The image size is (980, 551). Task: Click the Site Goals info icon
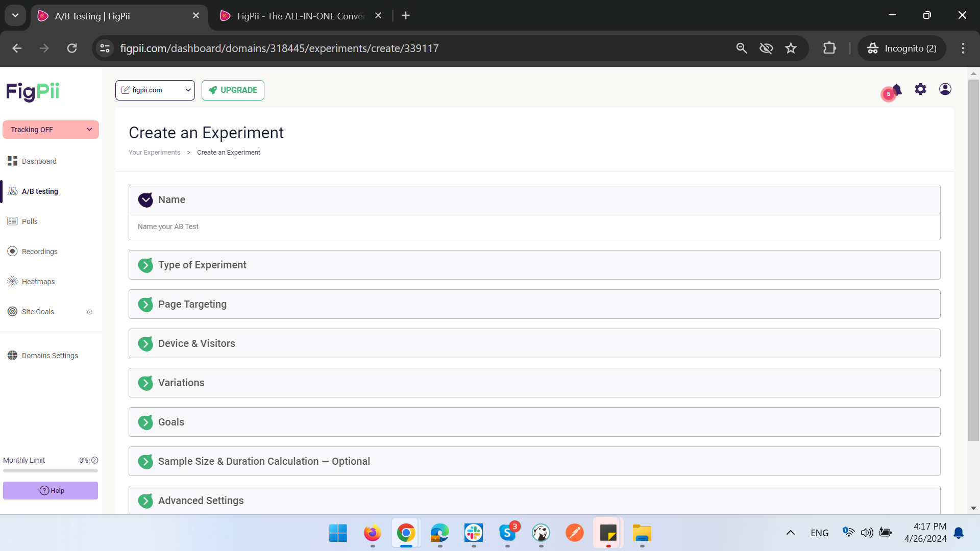click(90, 312)
